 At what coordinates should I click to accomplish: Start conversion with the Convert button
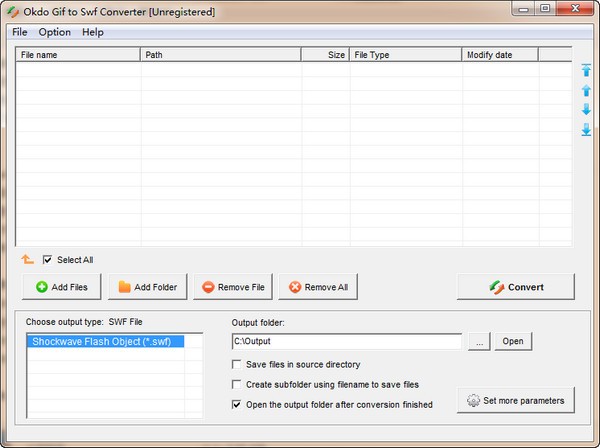(516, 287)
